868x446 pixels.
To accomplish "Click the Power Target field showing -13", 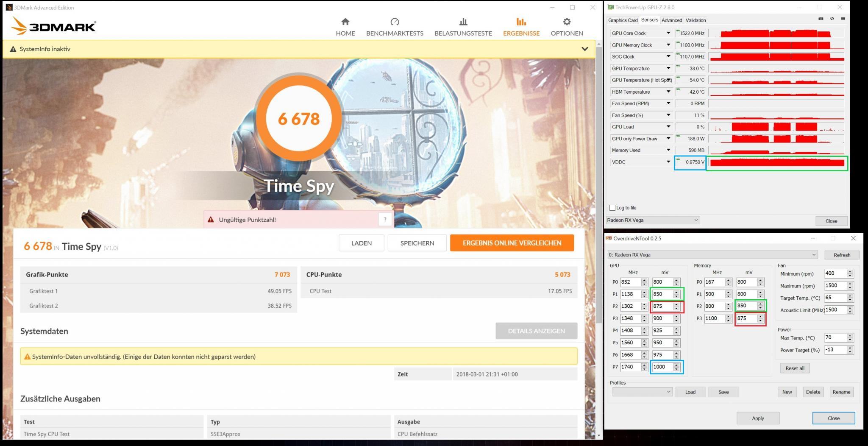I will 835,350.
